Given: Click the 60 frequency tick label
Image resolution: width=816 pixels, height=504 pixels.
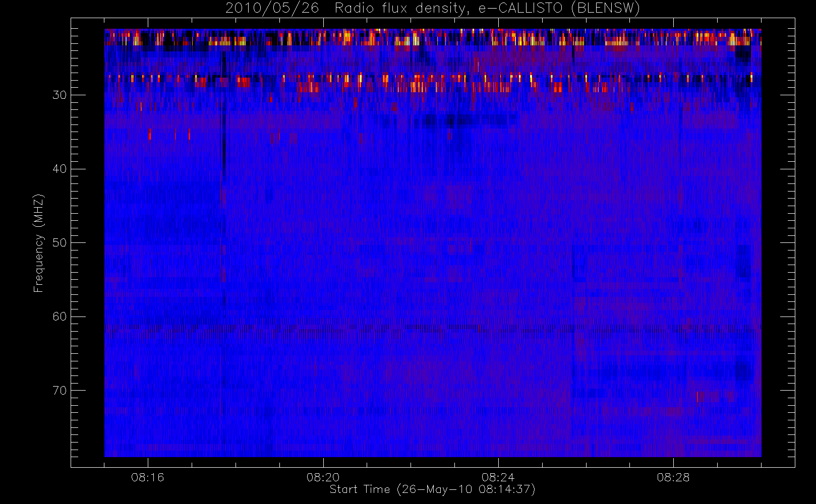Looking at the screenshot, I should point(60,317).
